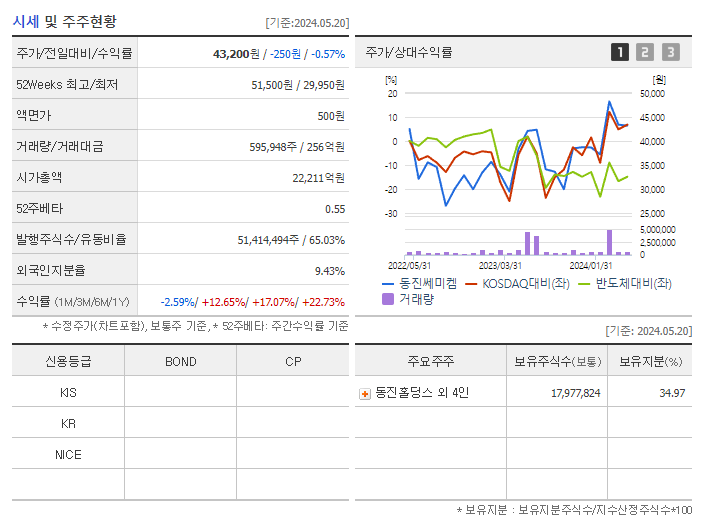
Task: Click the 보유지분(%) column header
Action: (650, 361)
